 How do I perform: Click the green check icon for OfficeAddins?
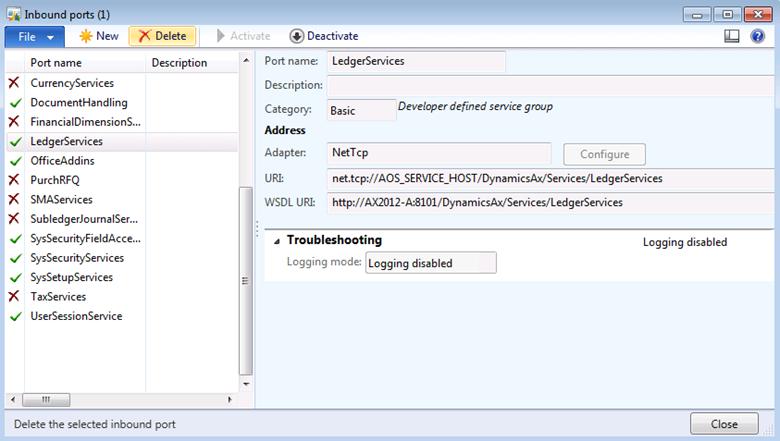15,161
